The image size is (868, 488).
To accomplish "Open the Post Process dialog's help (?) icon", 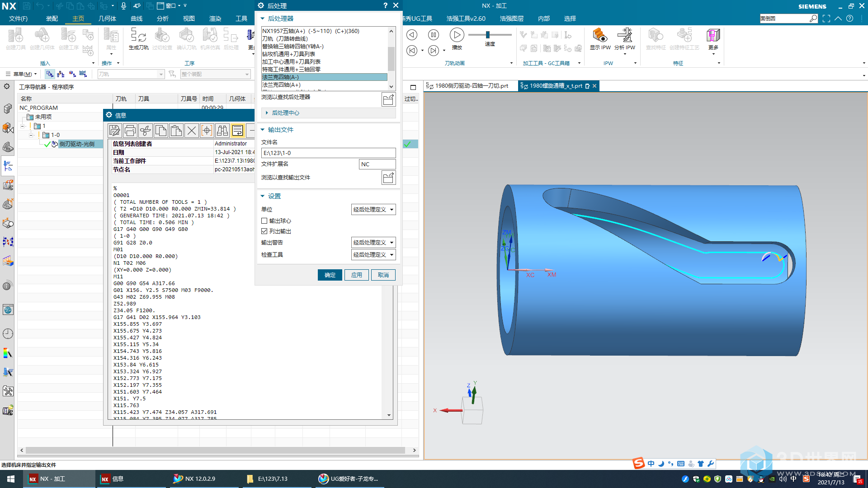I will coord(385,5).
